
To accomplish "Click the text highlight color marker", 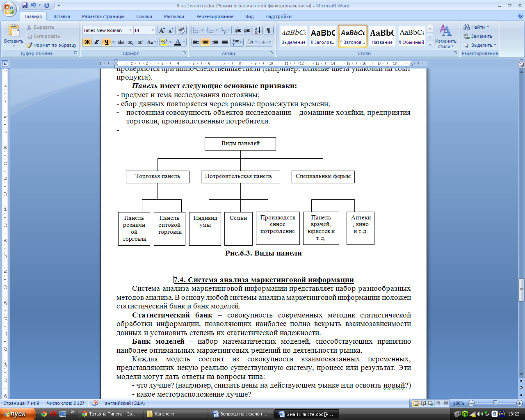I will click(164, 42).
